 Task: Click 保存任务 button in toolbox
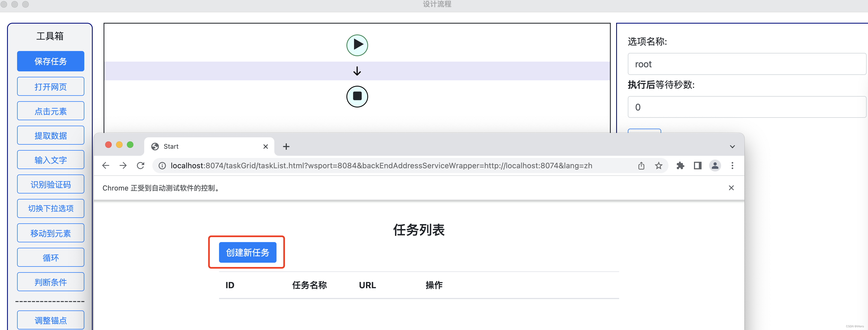coord(50,61)
